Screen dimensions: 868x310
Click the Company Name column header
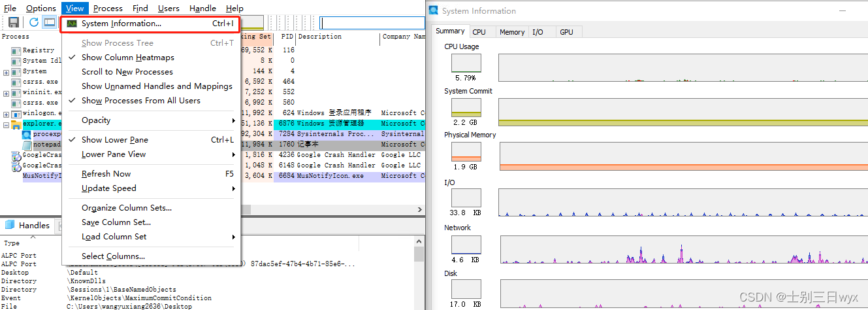coord(403,37)
